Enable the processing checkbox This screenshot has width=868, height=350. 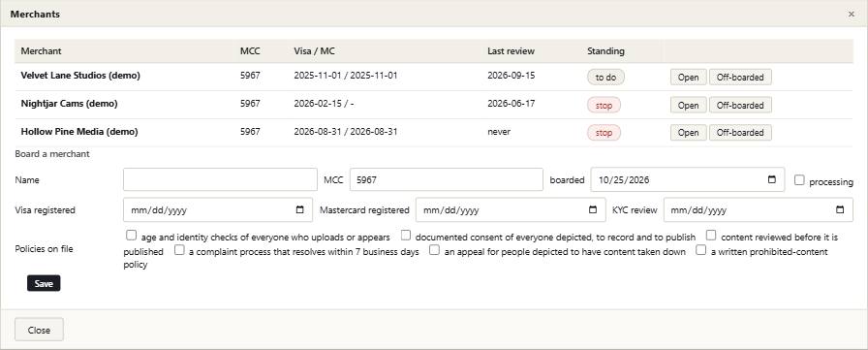point(799,180)
